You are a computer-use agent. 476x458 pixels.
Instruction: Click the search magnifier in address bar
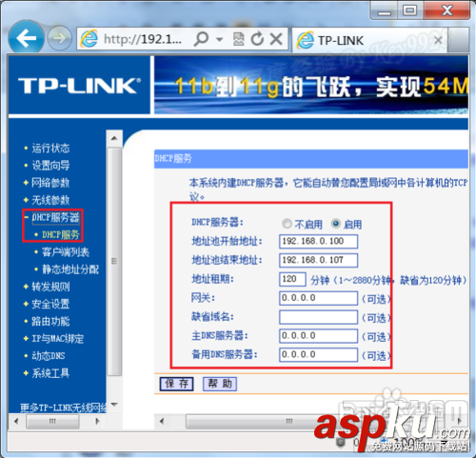202,39
